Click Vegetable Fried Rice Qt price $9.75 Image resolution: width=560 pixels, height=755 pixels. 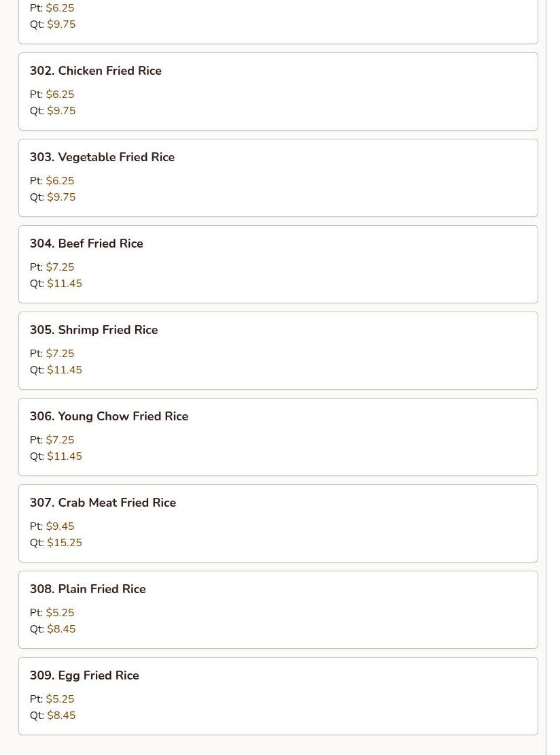pyautogui.click(x=61, y=197)
